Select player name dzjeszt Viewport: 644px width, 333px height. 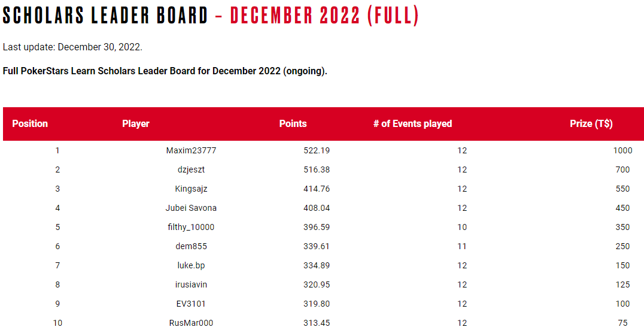click(x=191, y=169)
